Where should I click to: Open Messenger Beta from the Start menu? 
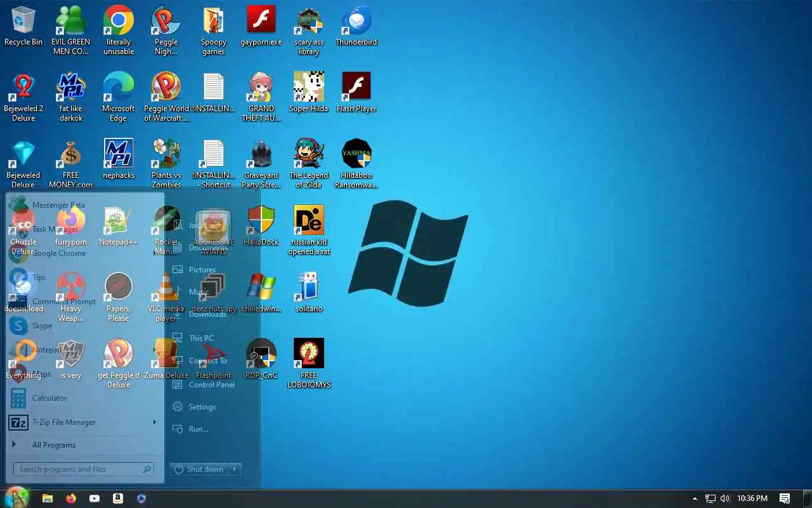[83, 205]
